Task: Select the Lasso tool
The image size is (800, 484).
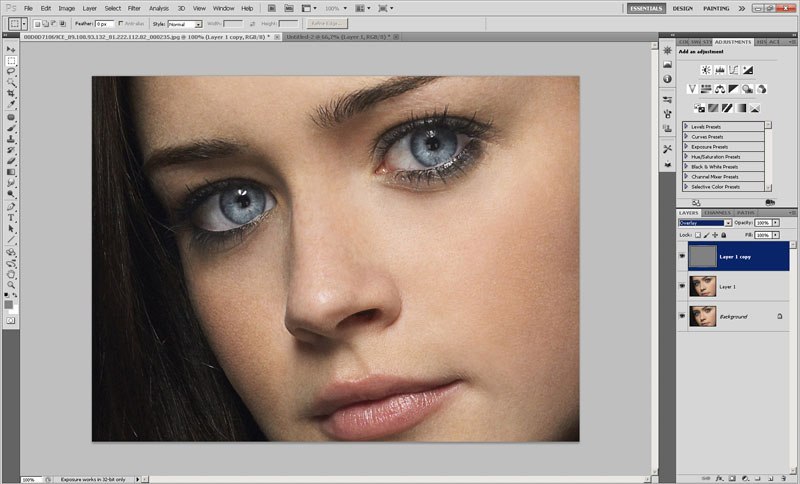Action: (11, 71)
